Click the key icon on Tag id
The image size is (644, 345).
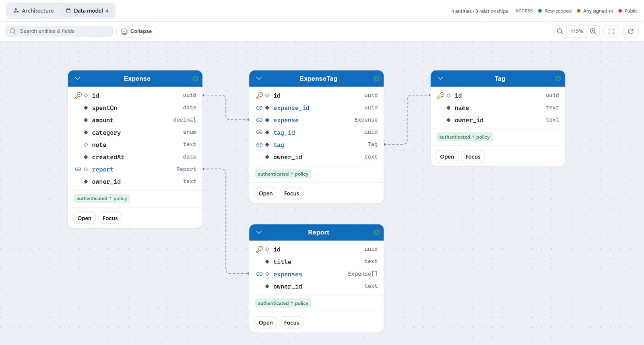pyautogui.click(x=441, y=96)
